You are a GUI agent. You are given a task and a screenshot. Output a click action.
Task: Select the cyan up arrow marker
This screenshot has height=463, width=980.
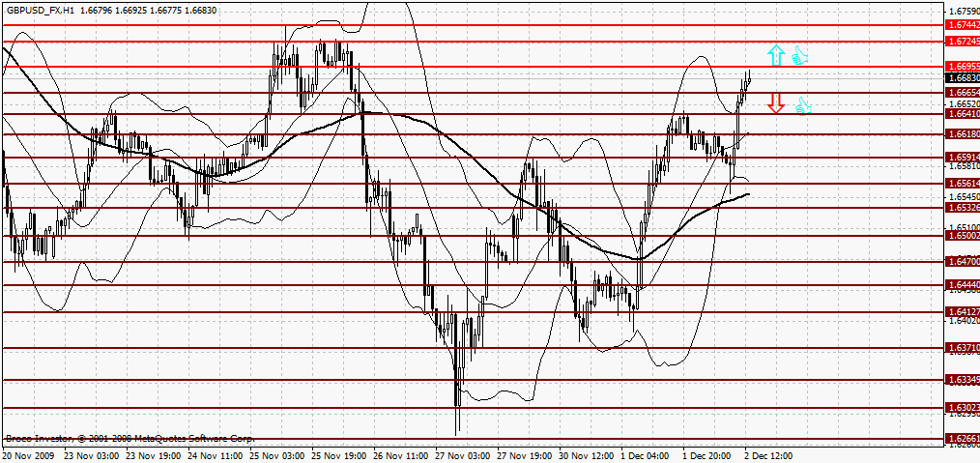776,56
